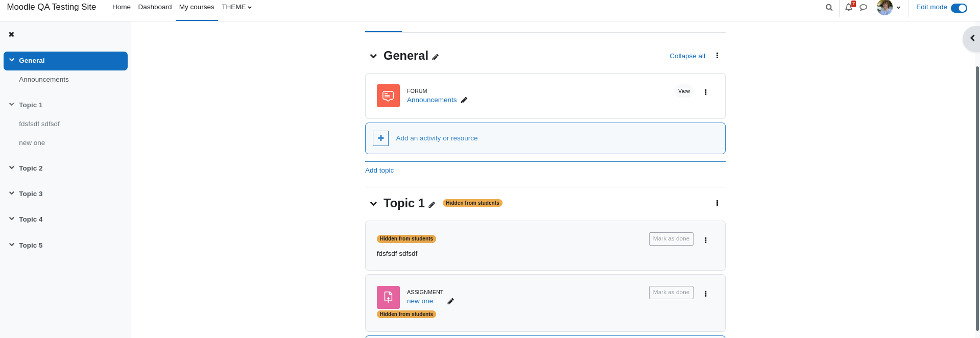Select fdsfsdf sdfsdf in course index

pyautogui.click(x=39, y=124)
